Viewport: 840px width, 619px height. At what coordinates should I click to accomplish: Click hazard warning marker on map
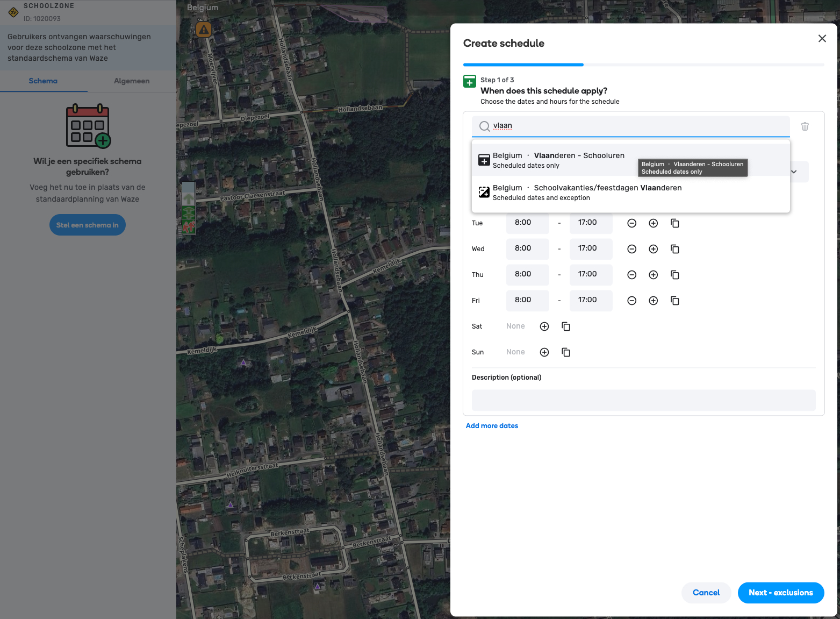[204, 30]
